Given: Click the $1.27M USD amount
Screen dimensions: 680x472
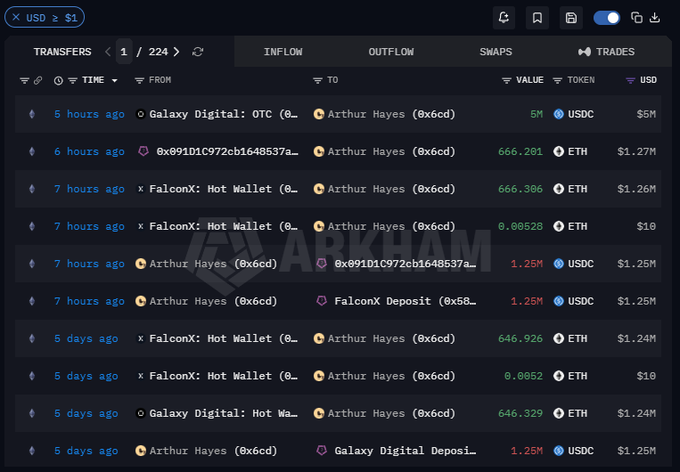Looking at the screenshot, I should (x=636, y=151).
